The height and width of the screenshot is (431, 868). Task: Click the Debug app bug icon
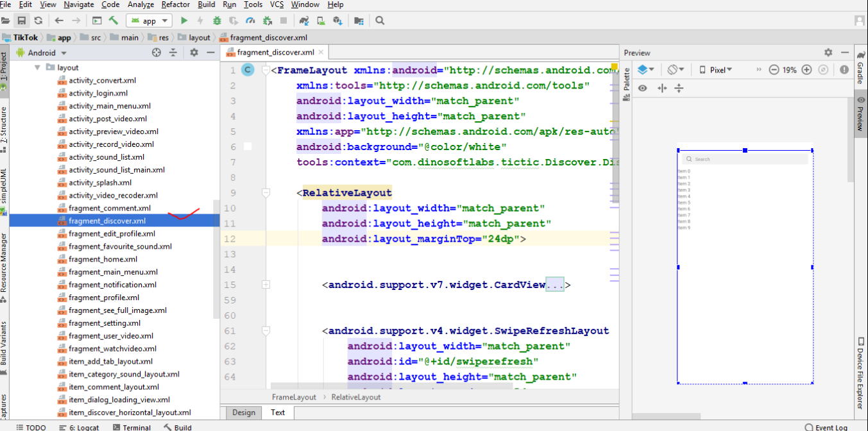click(217, 21)
